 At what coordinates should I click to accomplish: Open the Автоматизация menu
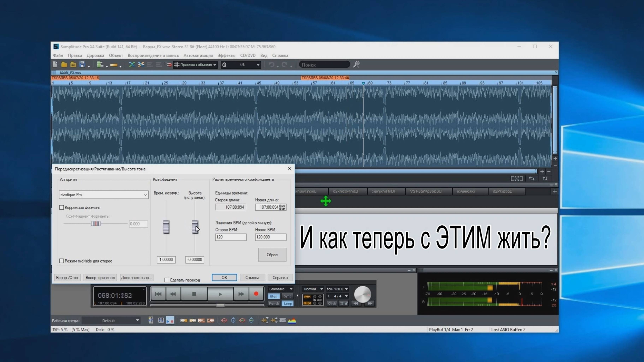tap(198, 55)
